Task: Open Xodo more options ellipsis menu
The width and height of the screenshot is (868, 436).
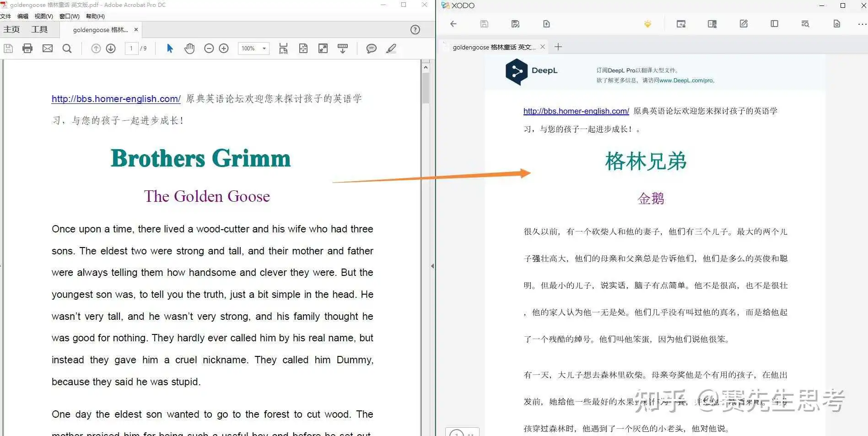Action: [x=862, y=24]
